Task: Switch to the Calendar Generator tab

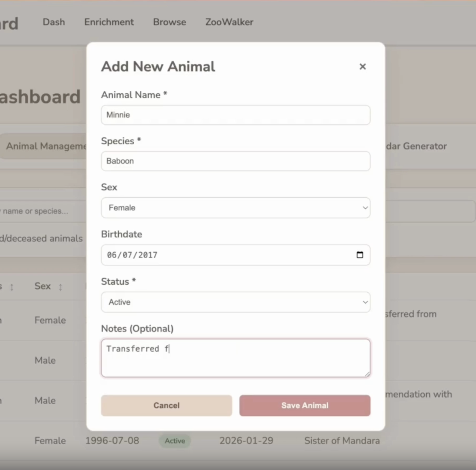Action: (x=417, y=146)
